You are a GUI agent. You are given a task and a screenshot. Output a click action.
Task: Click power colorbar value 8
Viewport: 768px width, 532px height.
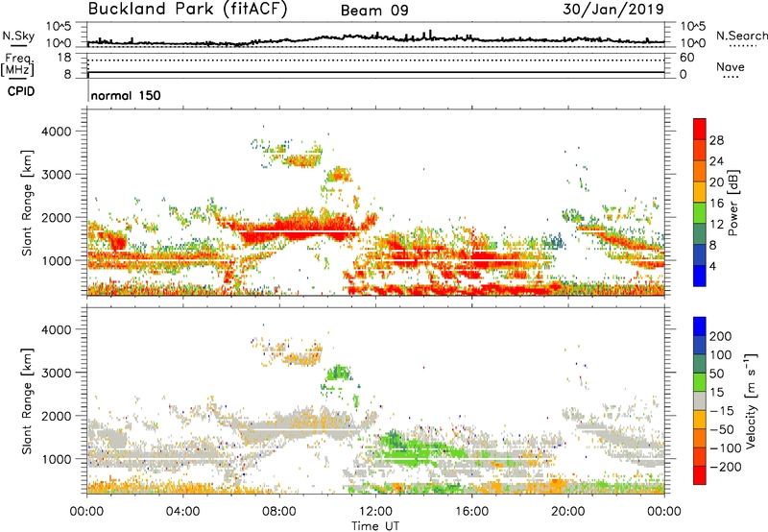click(x=712, y=245)
